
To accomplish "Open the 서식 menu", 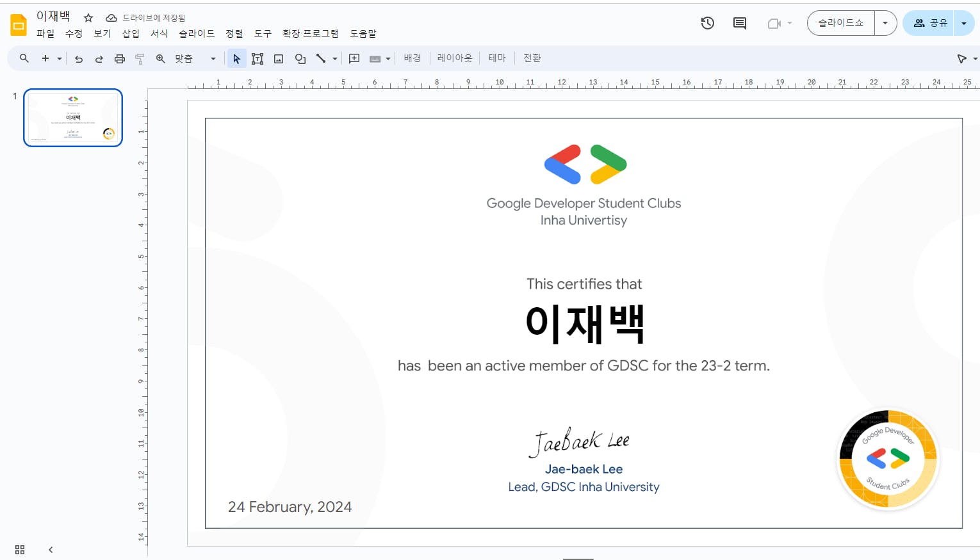I will tap(159, 33).
